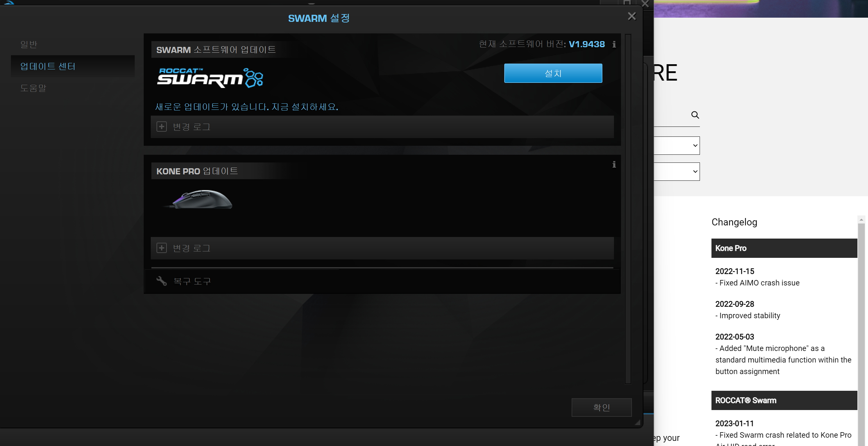Confirm with the 확인 button
The image size is (868, 446).
coord(601,407)
